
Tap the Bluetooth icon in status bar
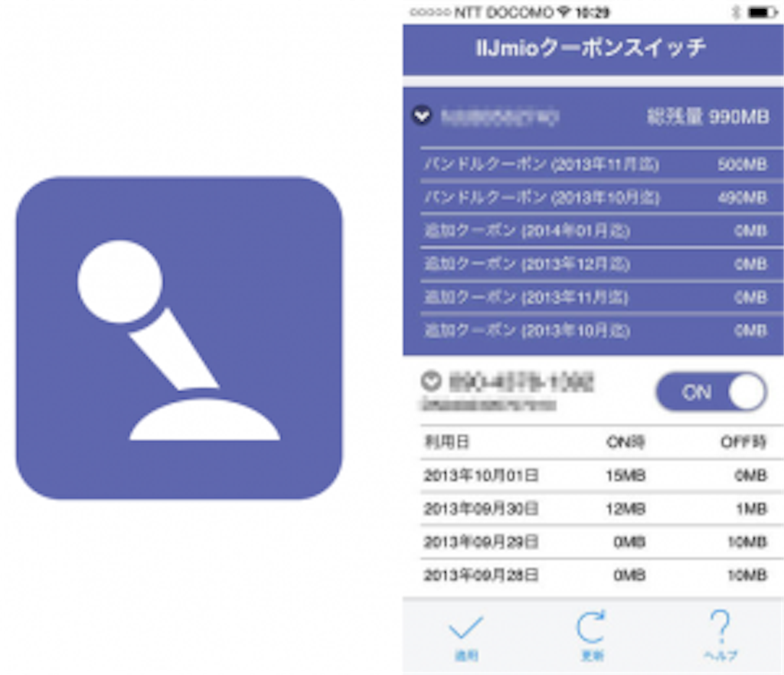coord(736,12)
